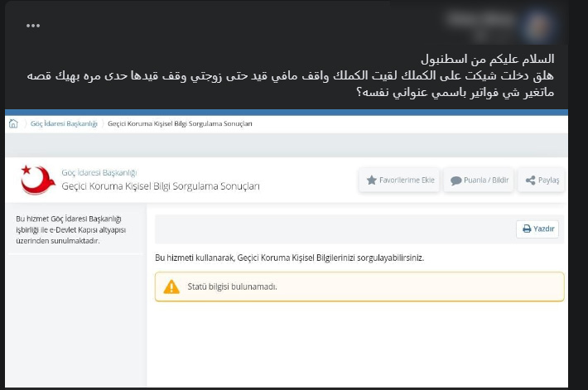Click the Puanla / Bildir button
Screen dimensions: 588x390
(x=480, y=181)
